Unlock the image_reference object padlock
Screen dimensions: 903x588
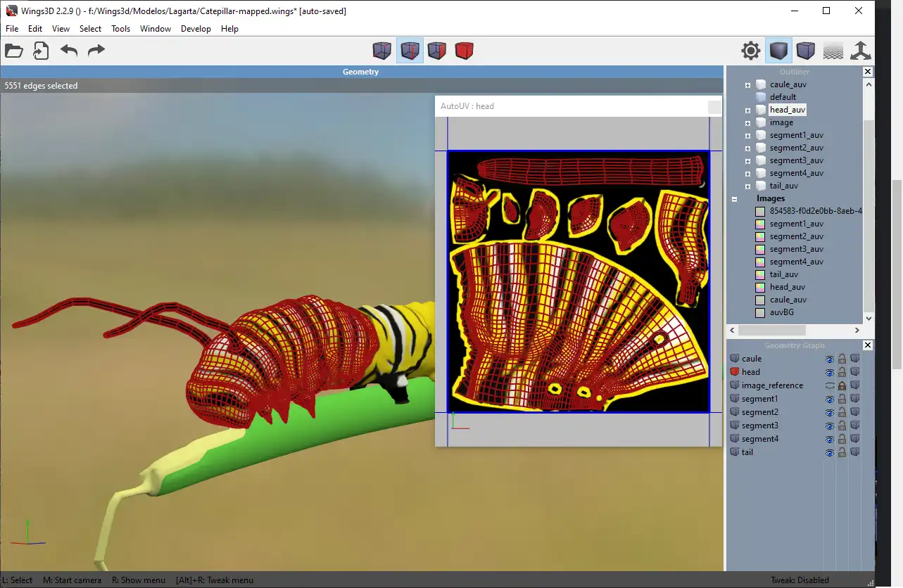842,385
